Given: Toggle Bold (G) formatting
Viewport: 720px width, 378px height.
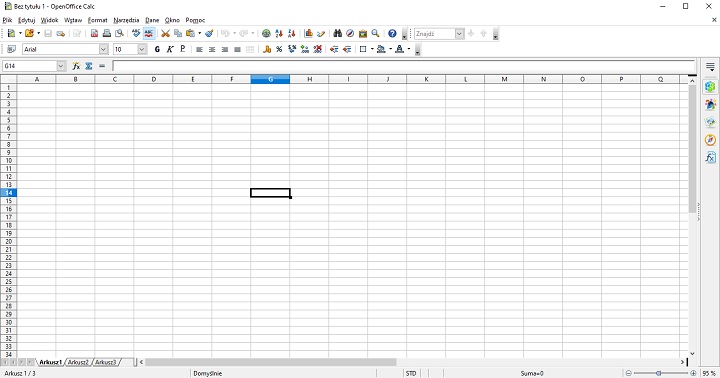Looking at the screenshot, I should [x=157, y=49].
